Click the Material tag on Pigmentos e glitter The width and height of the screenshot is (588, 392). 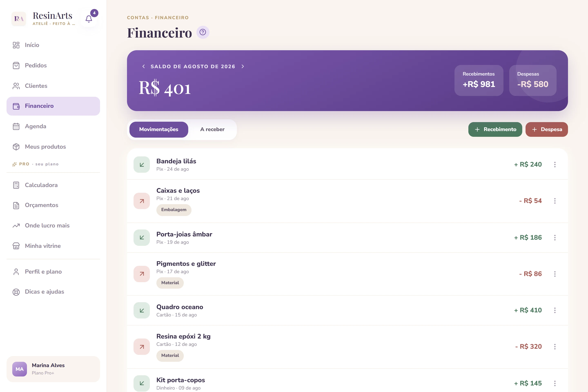point(170,283)
